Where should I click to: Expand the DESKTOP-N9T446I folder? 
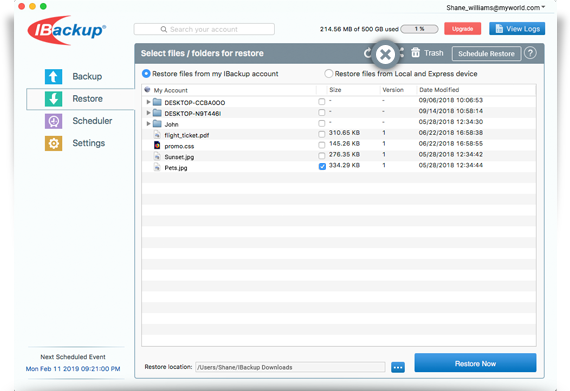click(x=148, y=113)
